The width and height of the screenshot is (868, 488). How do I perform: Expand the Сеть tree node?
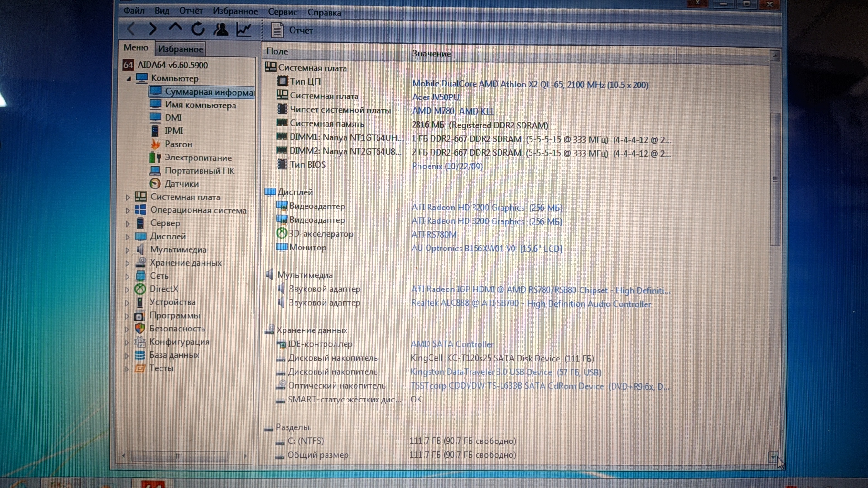point(127,277)
